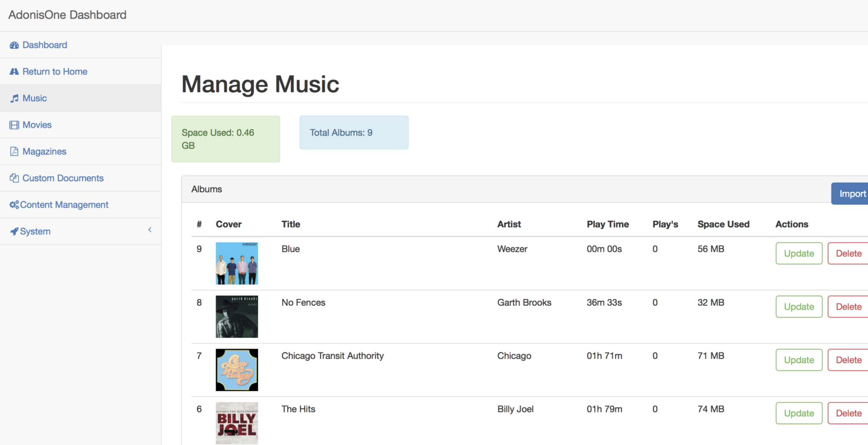The height and width of the screenshot is (445, 868).
Task: Delete the No Fences album
Action: pos(848,307)
